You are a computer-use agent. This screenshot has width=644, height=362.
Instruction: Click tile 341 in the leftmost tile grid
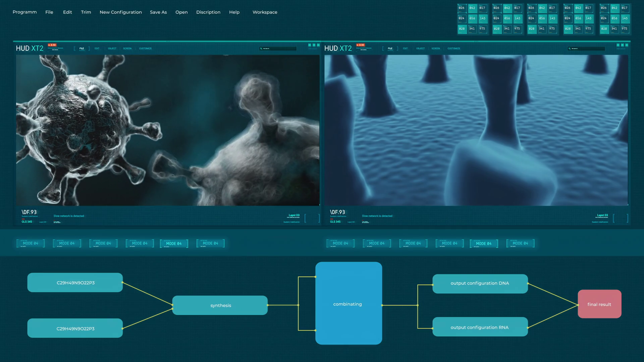pos(472,29)
